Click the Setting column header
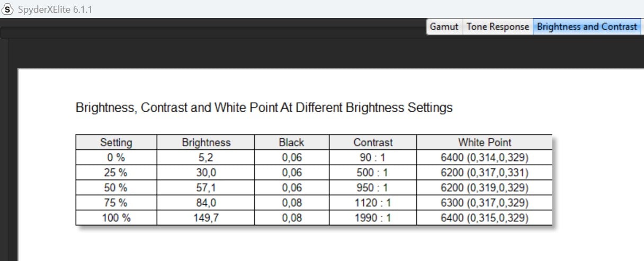Image resolution: width=644 pixels, height=261 pixels. coord(117,142)
